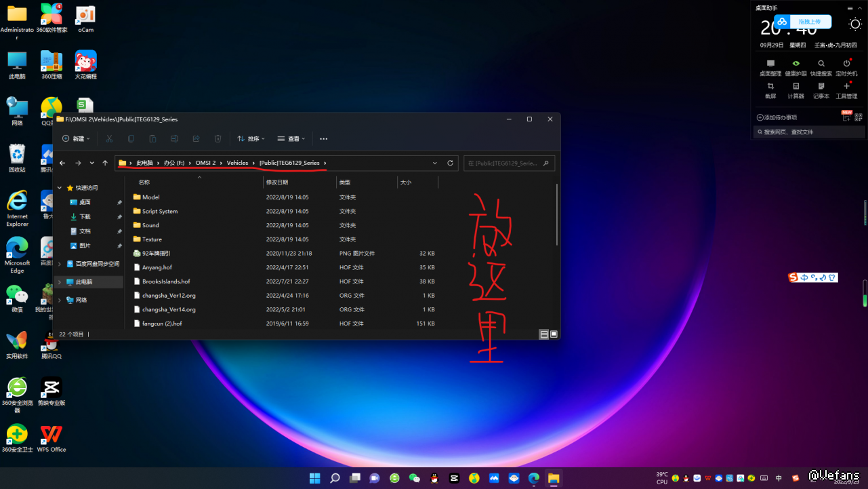Switch to large thumbnails view in status bar

tap(554, 334)
